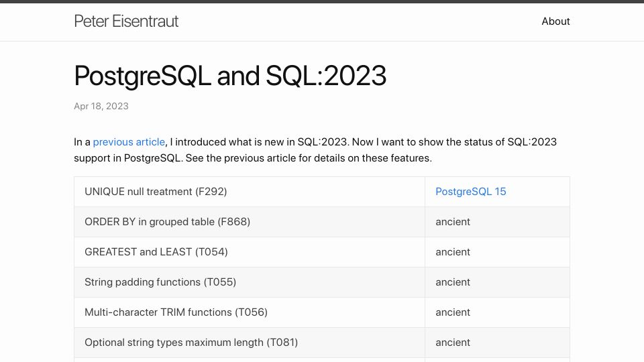Click 'UNIQUE null treatment (F292)' cell
644x362 pixels.
tap(250, 192)
